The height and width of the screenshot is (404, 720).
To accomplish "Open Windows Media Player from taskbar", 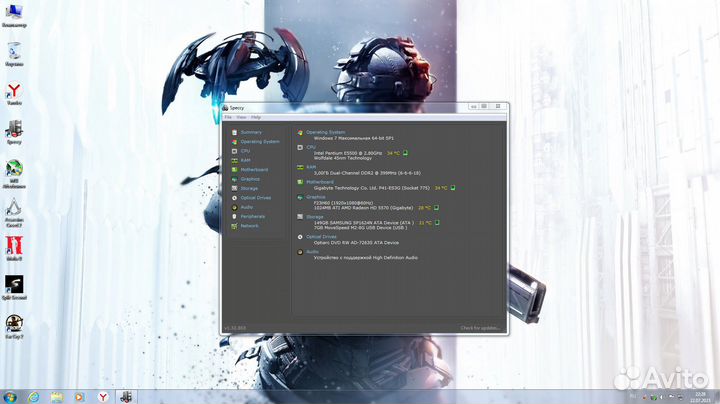I will click(x=79, y=397).
